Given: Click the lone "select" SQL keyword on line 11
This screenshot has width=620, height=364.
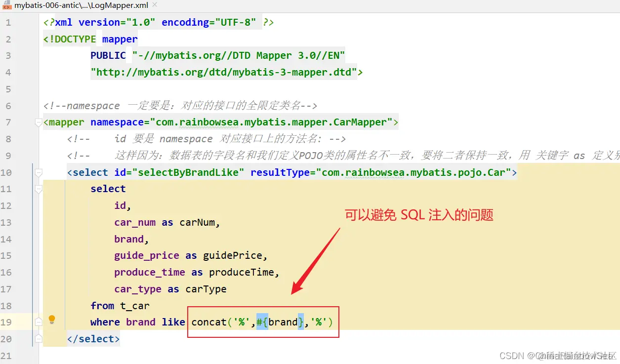Looking at the screenshot, I should tap(108, 189).
